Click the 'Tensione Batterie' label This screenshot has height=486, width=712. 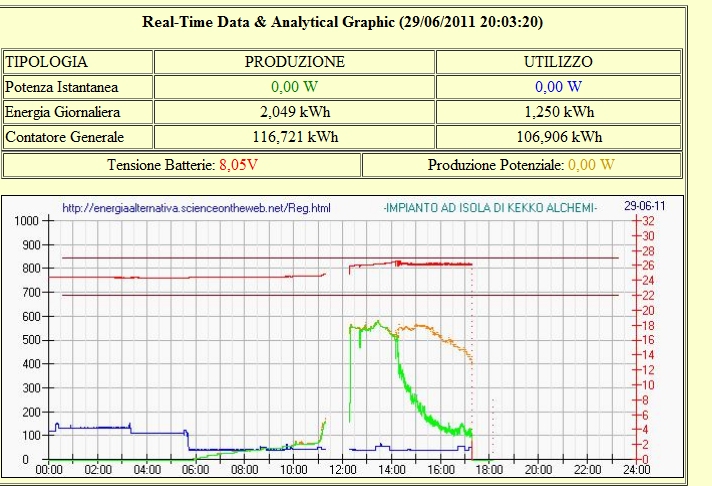[161, 165]
